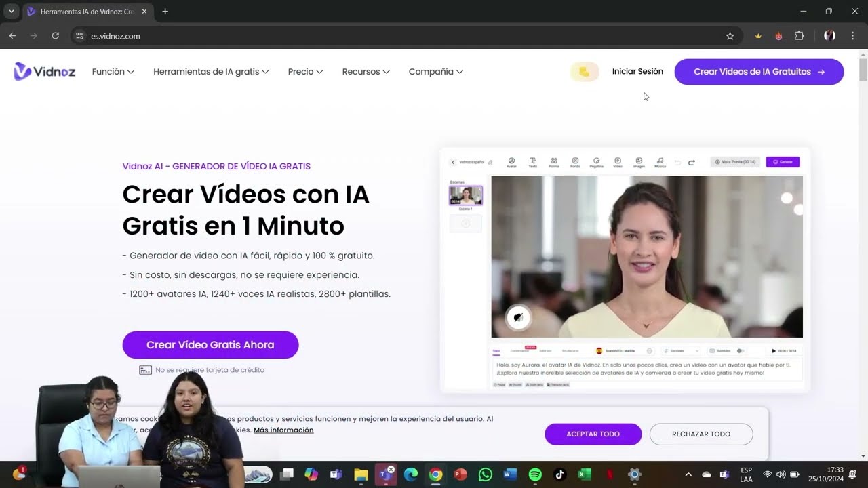This screenshot has width=868, height=488.
Task: Click the red flame extension icon
Action: click(778, 36)
